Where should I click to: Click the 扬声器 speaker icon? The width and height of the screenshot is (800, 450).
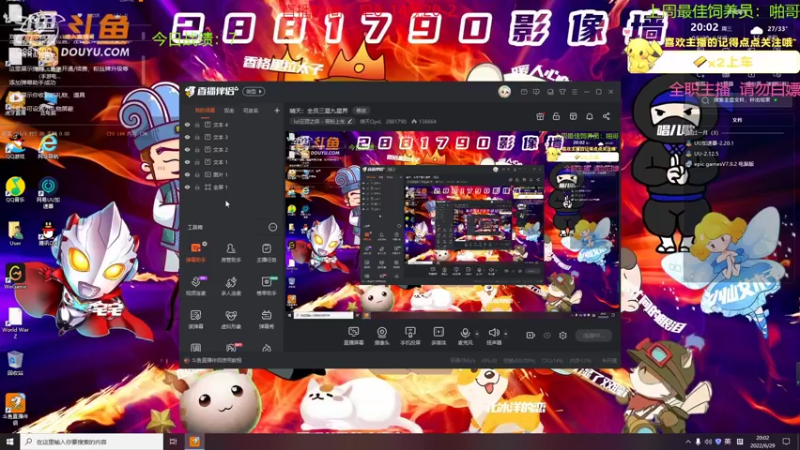(493, 333)
